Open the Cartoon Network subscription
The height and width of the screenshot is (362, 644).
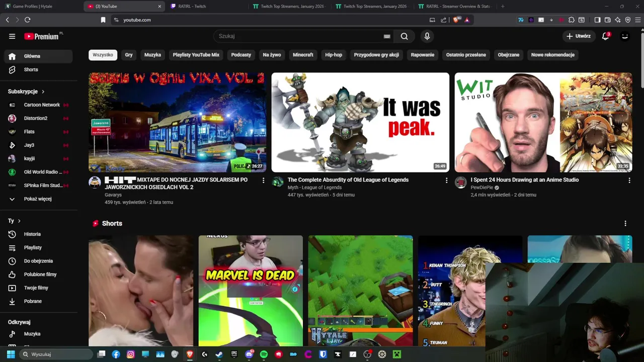pos(39,105)
